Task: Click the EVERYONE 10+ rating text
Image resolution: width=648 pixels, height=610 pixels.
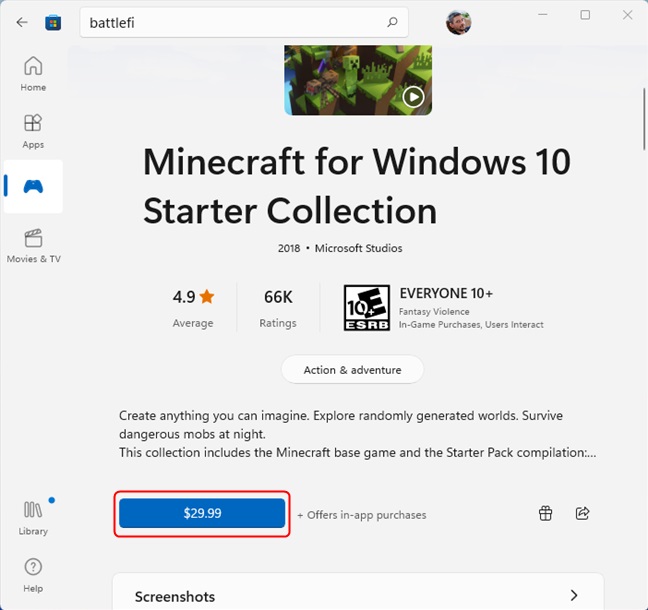Action: pos(446,293)
